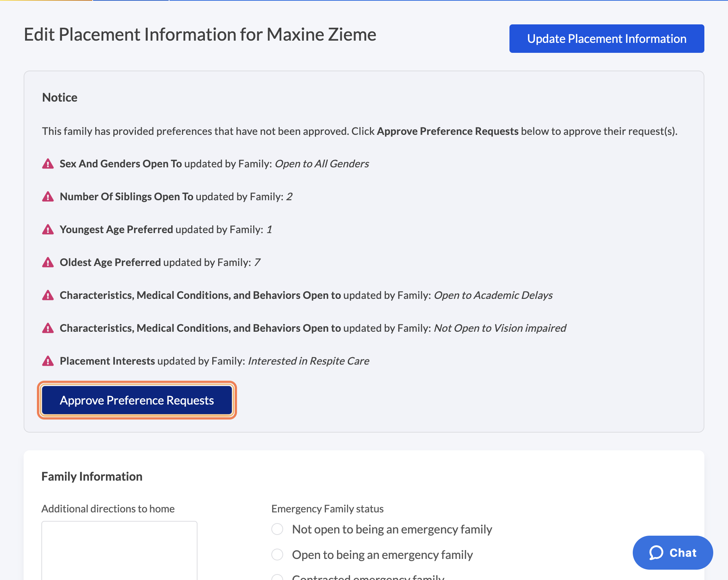
Task: Click warning icon beside Oldest Age Preferred
Action: coord(48,262)
